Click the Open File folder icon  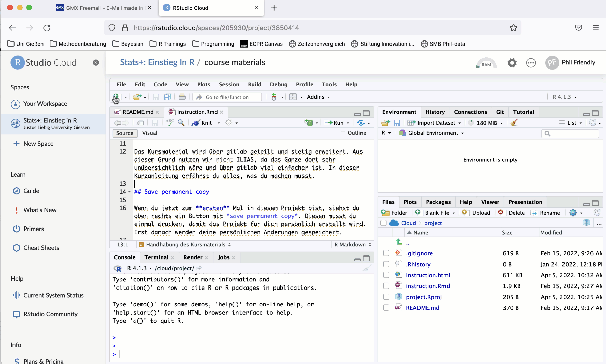[x=137, y=97]
